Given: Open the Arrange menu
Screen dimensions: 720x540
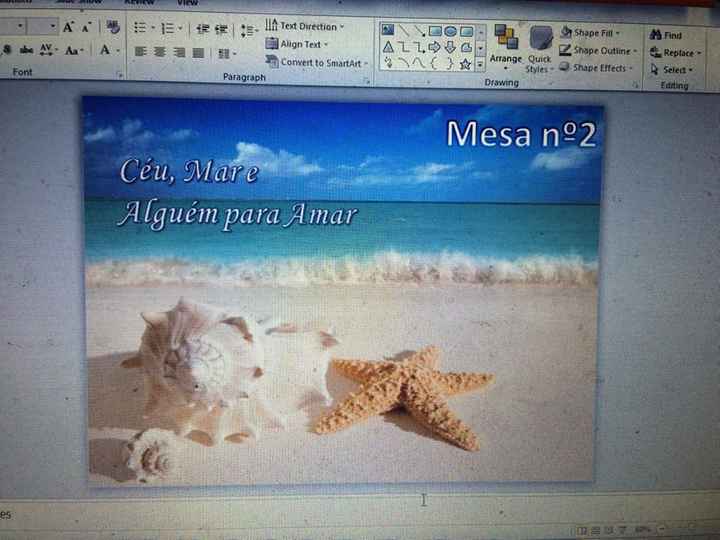Looking at the screenshot, I should click(x=506, y=47).
